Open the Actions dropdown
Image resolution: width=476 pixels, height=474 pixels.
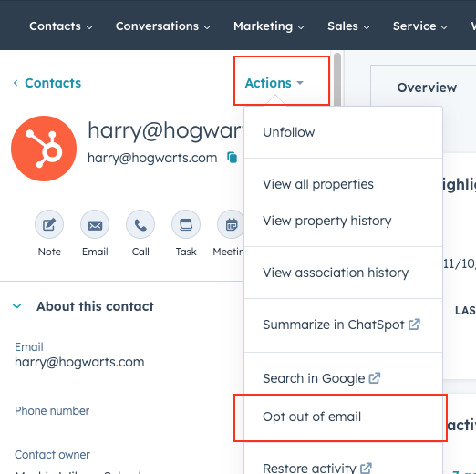click(x=274, y=83)
